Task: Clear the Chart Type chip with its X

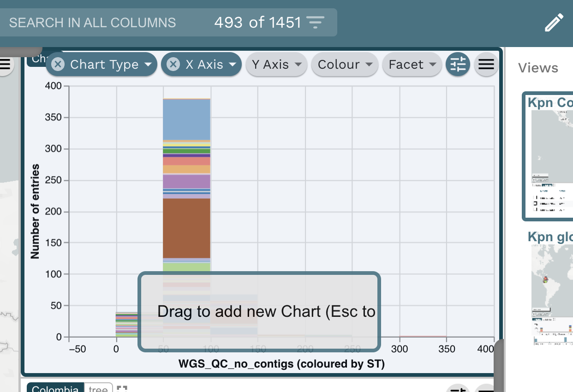Action: 58,64
